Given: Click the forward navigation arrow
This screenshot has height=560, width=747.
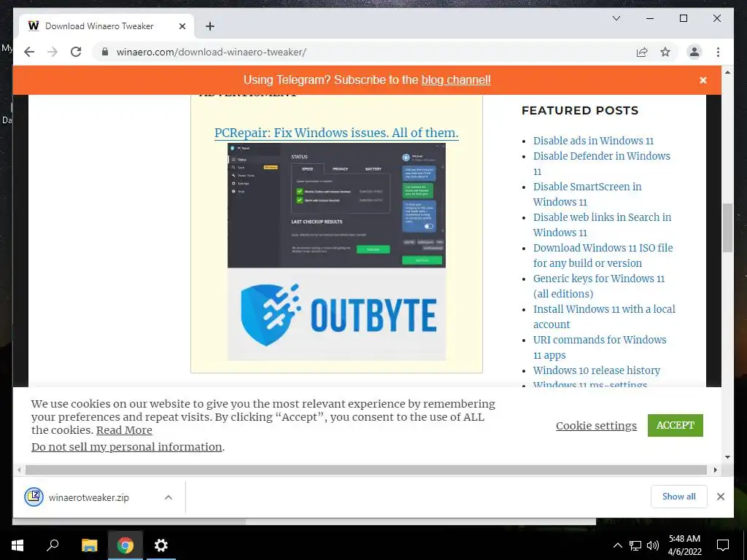Looking at the screenshot, I should click(53, 52).
